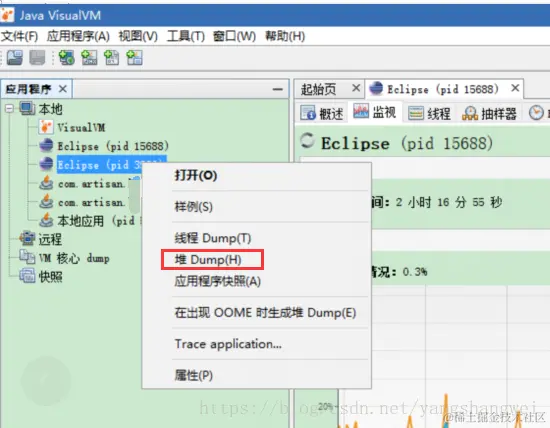Select Eclipse (pid 15688) tree item

click(x=113, y=146)
